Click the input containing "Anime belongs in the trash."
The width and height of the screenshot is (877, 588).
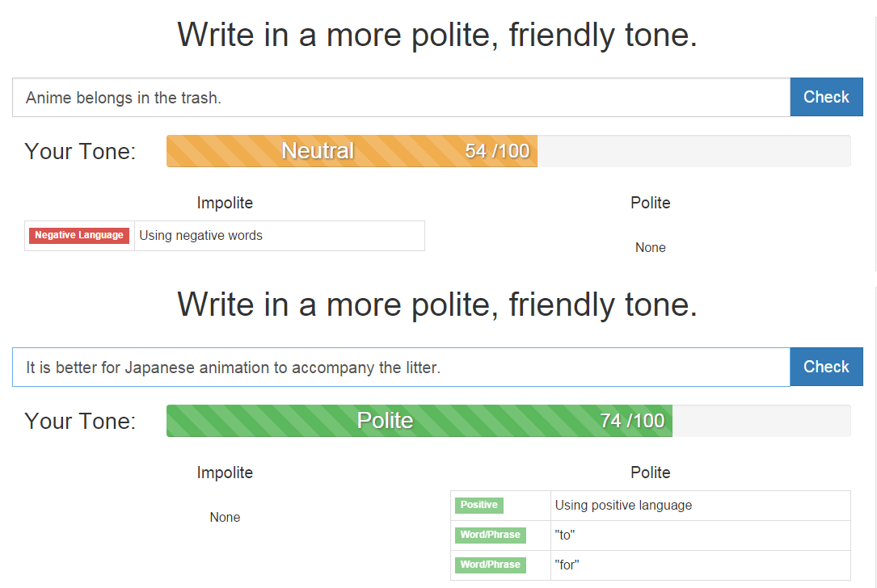(x=400, y=98)
